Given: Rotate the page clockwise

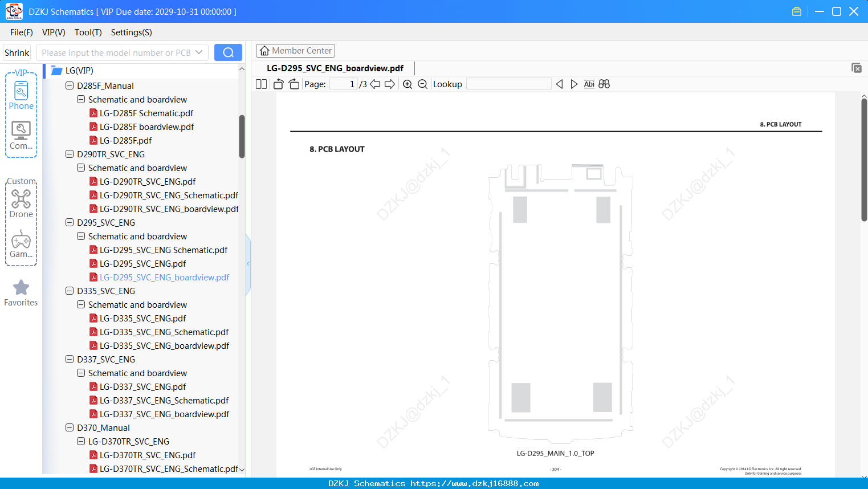Looking at the screenshot, I should (x=294, y=84).
